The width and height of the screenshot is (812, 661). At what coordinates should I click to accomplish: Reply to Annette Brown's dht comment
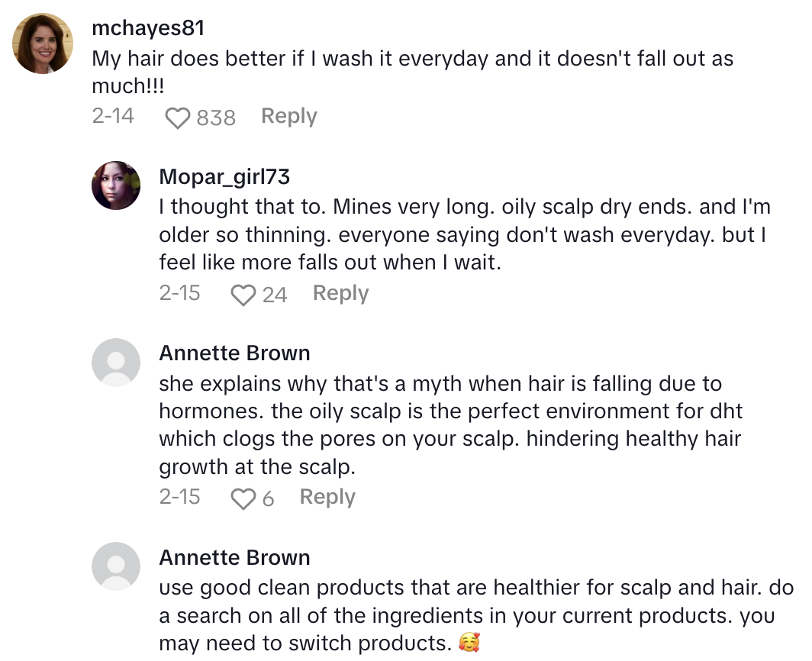pos(327,497)
